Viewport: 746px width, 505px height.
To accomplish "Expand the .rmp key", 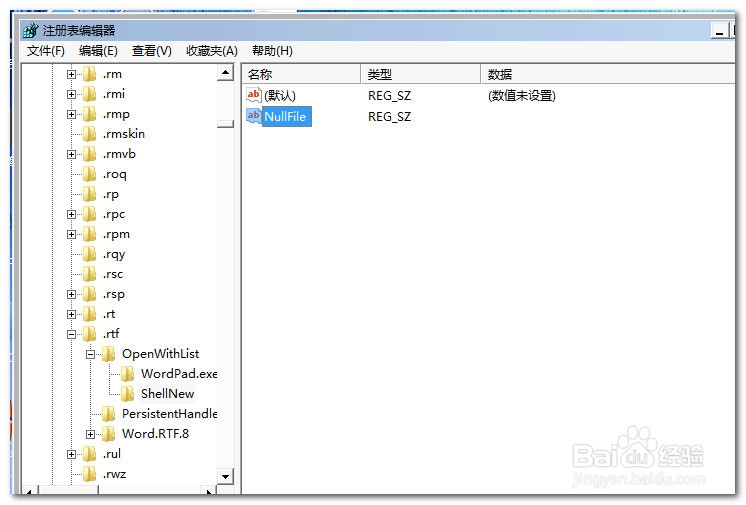I will click(x=71, y=114).
